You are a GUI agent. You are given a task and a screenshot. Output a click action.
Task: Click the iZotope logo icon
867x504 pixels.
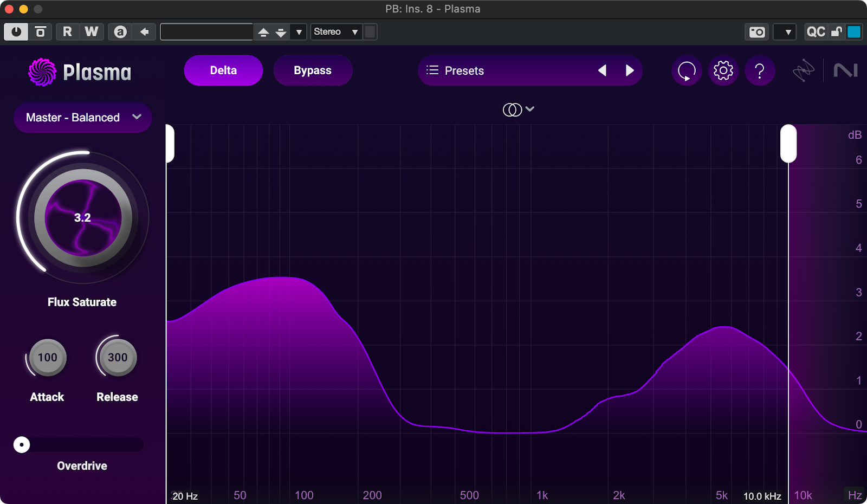[804, 70]
